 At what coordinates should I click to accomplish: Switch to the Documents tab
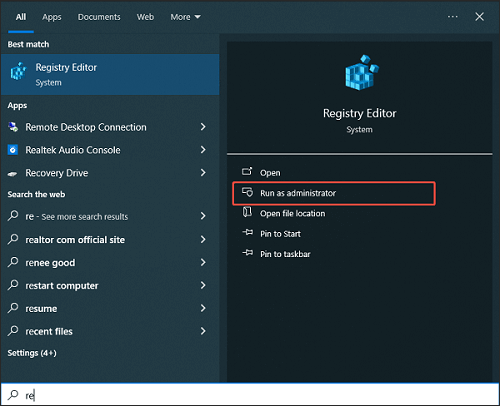click(99, 17)
